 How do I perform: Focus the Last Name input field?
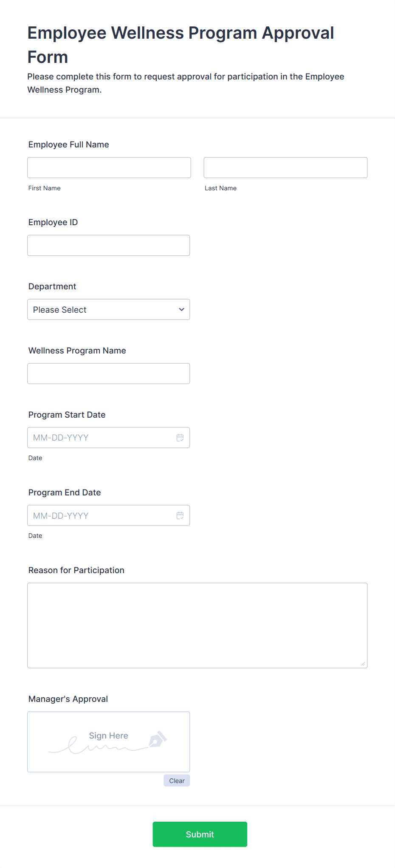click(285, 167)
